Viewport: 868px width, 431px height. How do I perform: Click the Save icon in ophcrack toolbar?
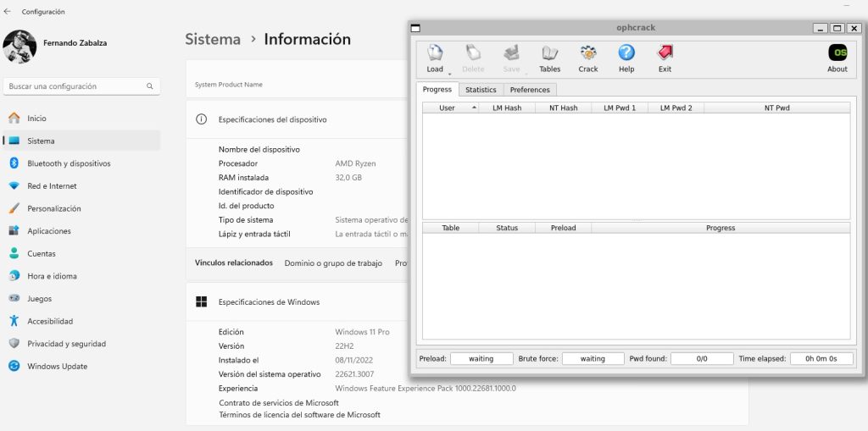click(511, 58)
